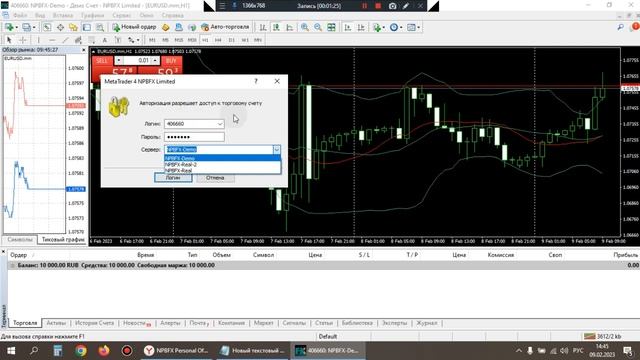Open the История Счета terminal tab
The width and height of the screenshot is (640, 360).
coord(94,323)
